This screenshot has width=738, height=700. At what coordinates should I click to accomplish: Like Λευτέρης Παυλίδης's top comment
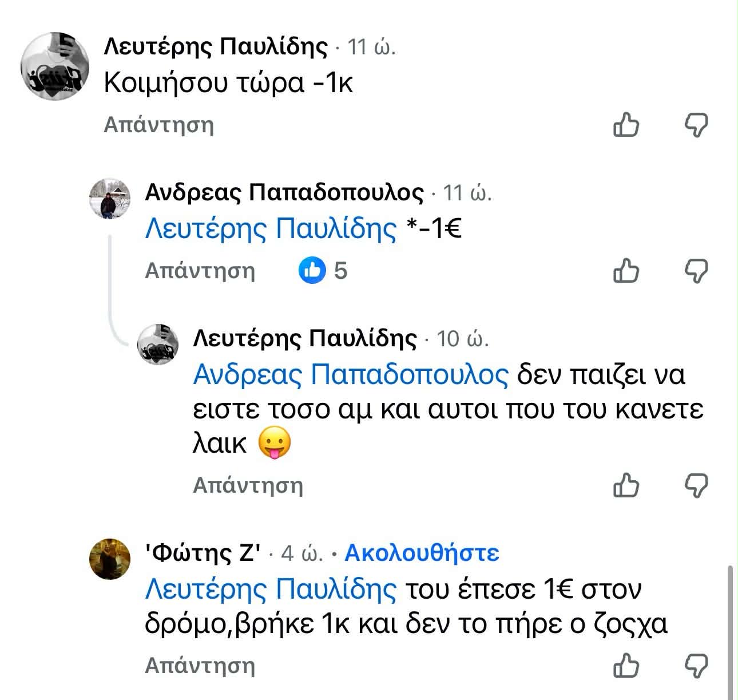626,125
